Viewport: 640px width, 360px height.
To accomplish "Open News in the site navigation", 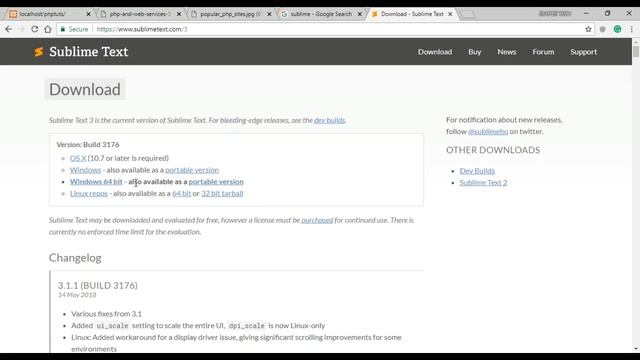I will point(507,52).
